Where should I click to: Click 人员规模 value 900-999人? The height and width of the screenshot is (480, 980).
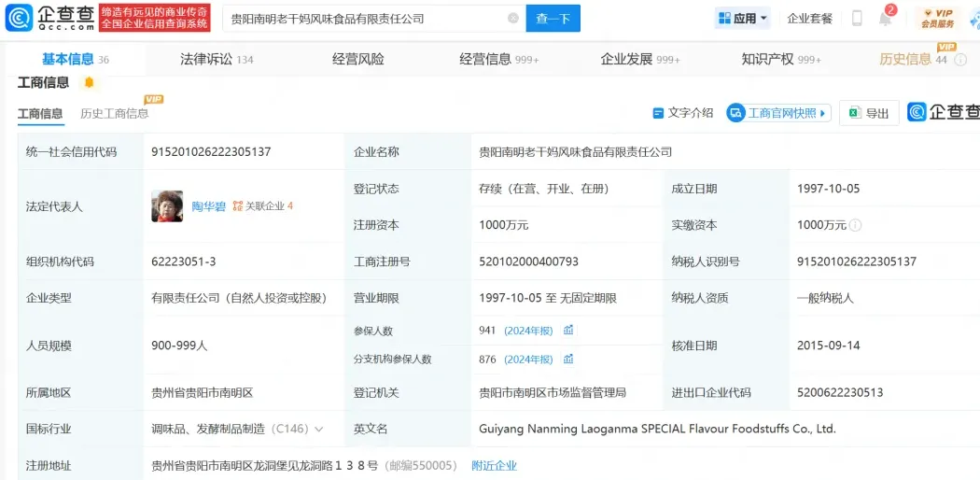(x=179, y=345)
